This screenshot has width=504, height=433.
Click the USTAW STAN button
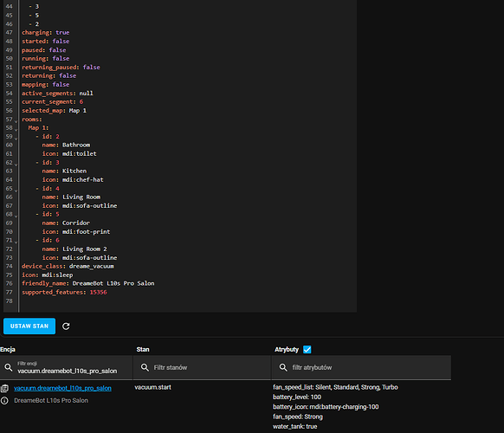(x=29, y=326)
